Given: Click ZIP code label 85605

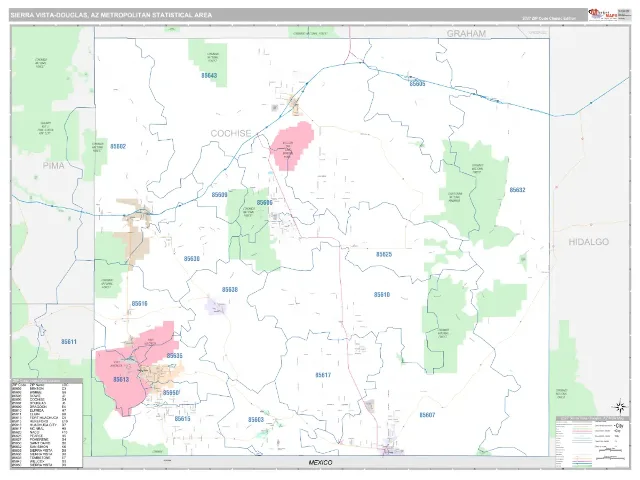Looking at the screenshot, I should point(417,84).
